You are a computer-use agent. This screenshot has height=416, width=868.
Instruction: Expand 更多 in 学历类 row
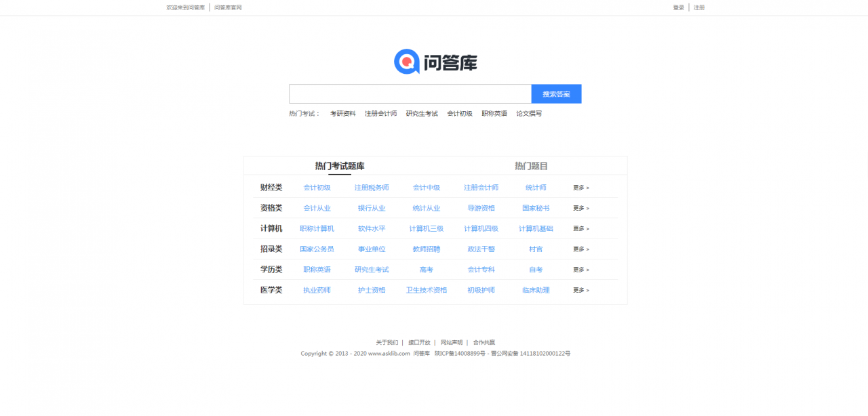(581, 270)
